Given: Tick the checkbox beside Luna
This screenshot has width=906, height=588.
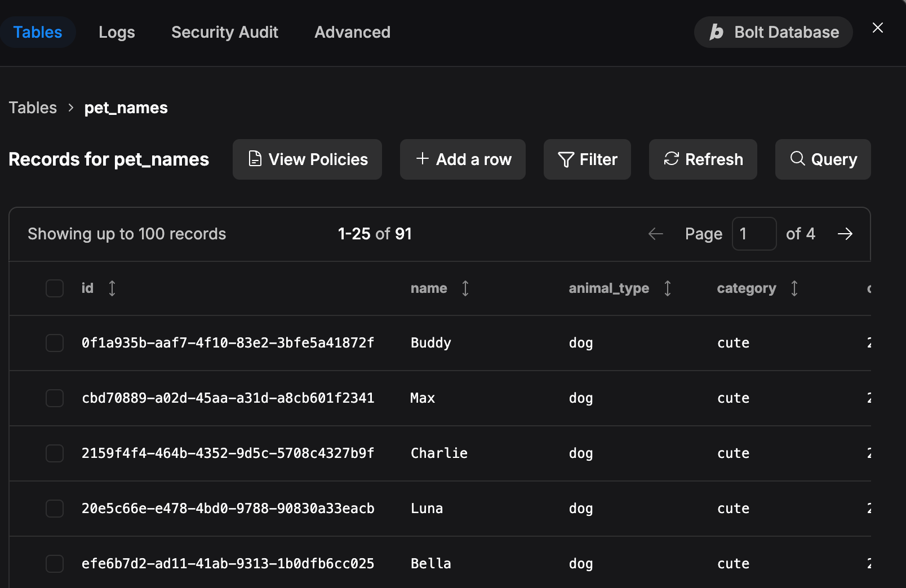Looking at the screenshot, I should (55, 509).
